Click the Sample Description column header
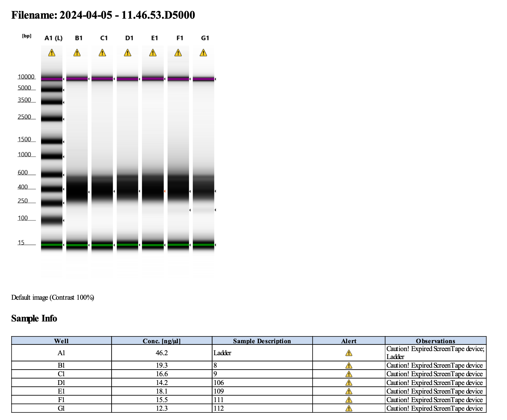 tap(262, 341)
